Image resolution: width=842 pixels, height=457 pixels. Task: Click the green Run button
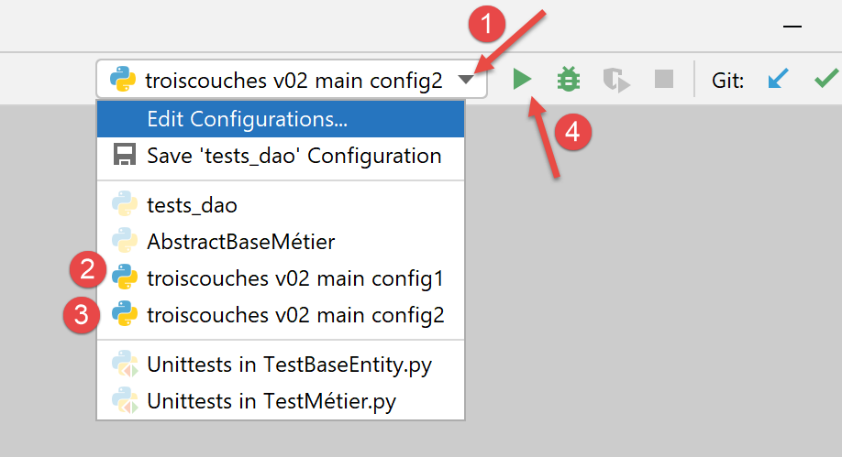pos(521,79)
